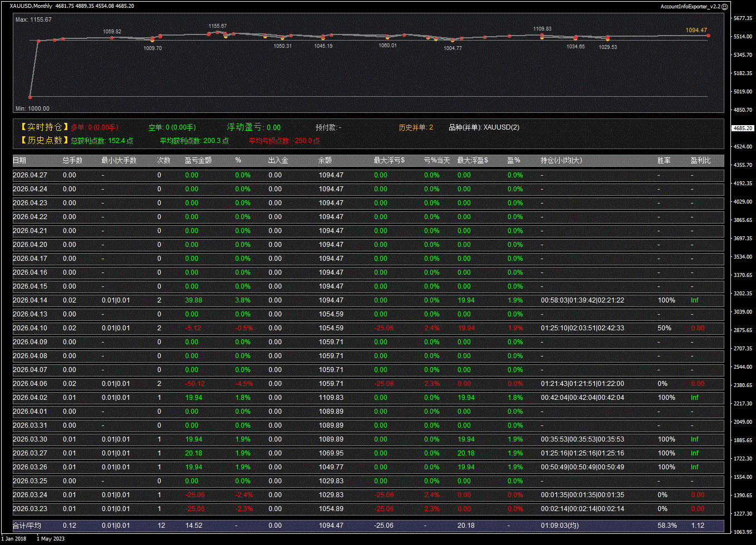Click the AccountInfoExporter_v2.2 expert label
This screenshot has width=756, height=545.
click(x=690, y=6)
